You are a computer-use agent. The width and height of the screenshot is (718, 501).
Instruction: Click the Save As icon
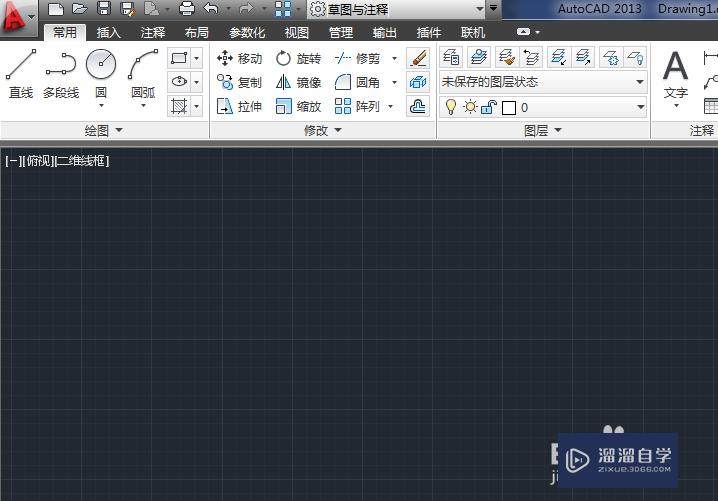pyautogui.click(x=127, y=9)
